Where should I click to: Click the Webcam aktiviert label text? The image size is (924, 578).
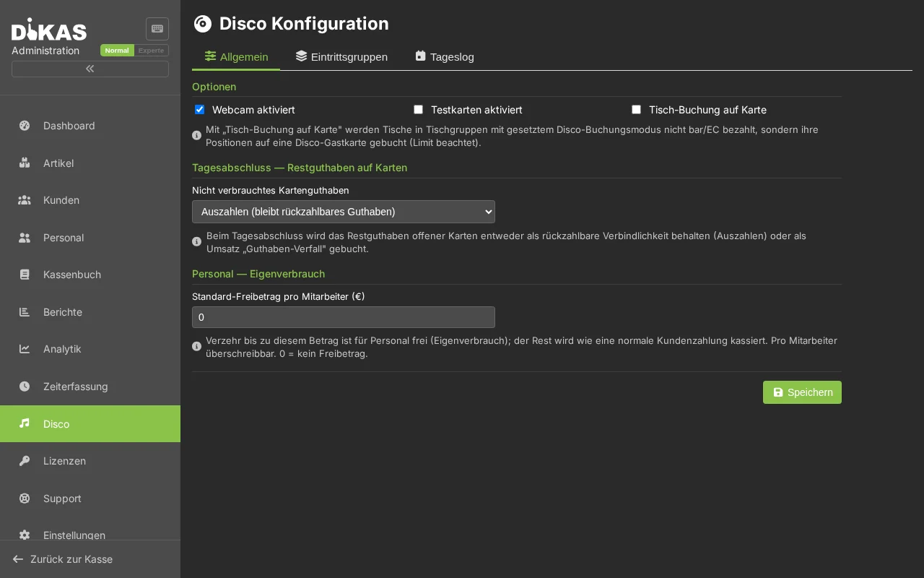253,110
